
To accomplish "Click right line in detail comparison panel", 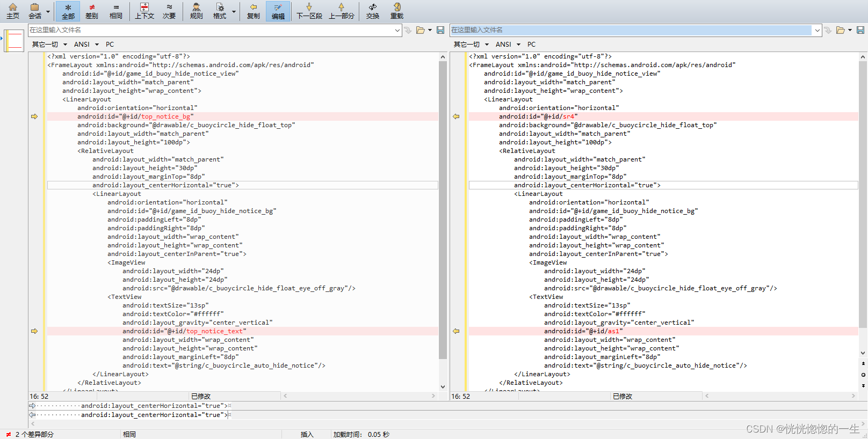I will click(156, 415).
